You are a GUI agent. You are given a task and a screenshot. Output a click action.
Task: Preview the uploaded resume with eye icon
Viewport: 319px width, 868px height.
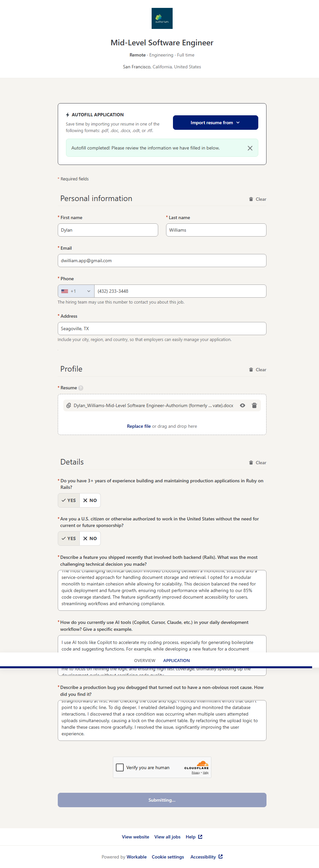pyautogui.click(x=242, y=405)
